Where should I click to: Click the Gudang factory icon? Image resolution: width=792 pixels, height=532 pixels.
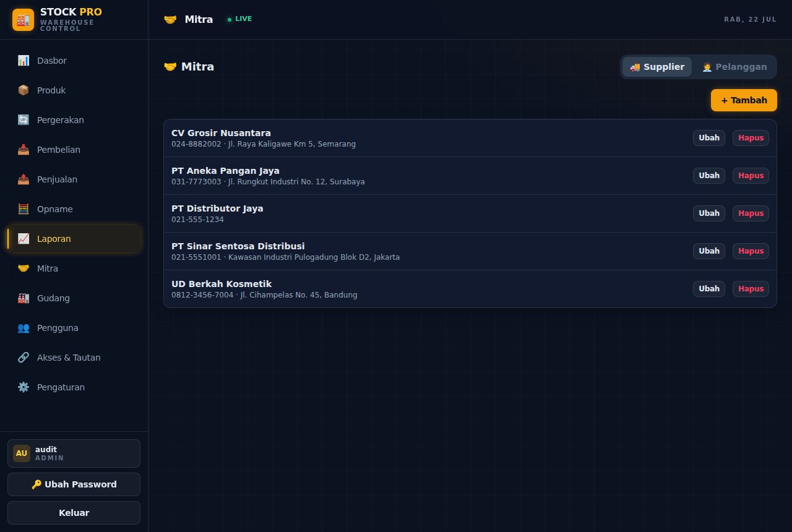click(24, 298)
